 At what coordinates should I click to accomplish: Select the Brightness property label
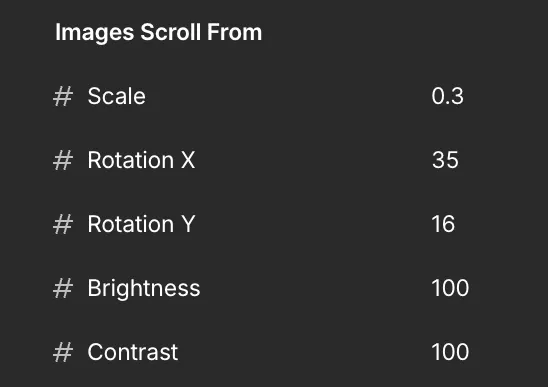144,289
